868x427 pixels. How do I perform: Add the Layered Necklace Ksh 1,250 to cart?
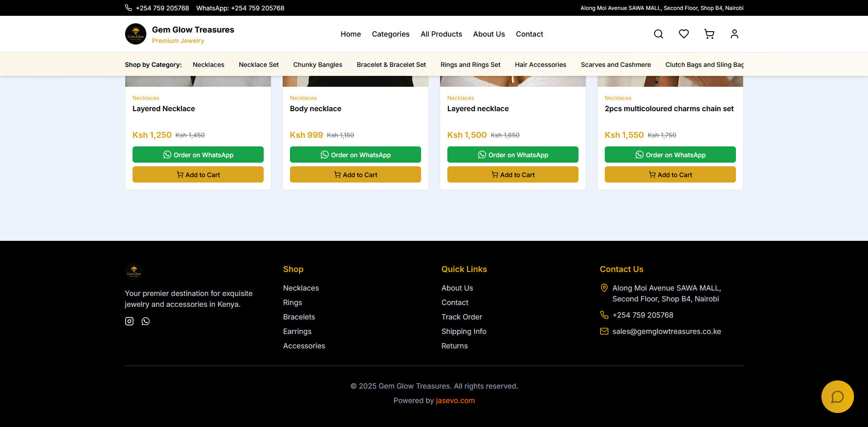pos(198,174)
